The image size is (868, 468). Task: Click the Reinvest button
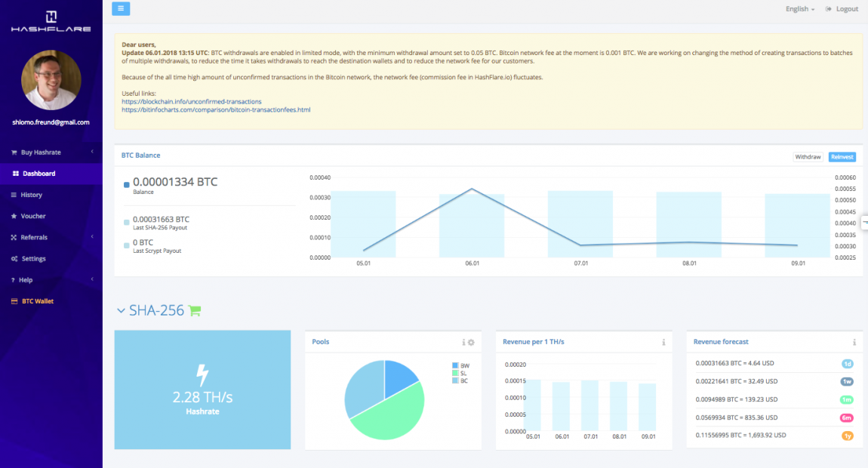point(842,157)
